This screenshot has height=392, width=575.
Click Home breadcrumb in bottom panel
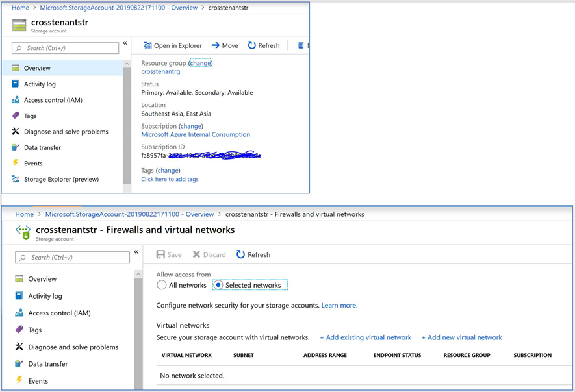pos(24,214)
